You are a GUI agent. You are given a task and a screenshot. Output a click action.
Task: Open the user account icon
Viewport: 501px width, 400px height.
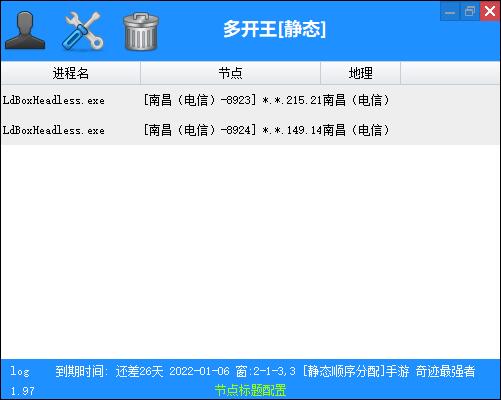tap(25, 31)
